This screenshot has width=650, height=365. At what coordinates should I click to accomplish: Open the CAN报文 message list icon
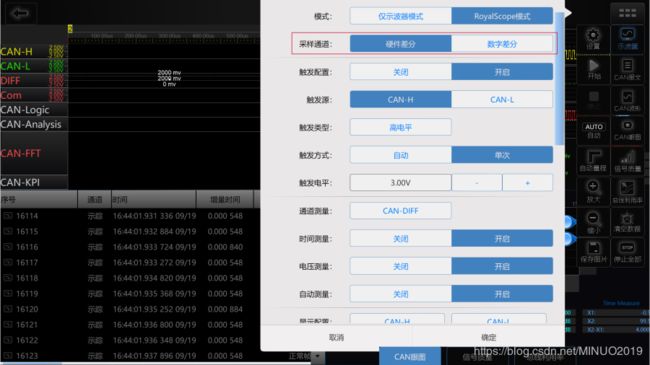pyautogui.click(x=627, y=69)
